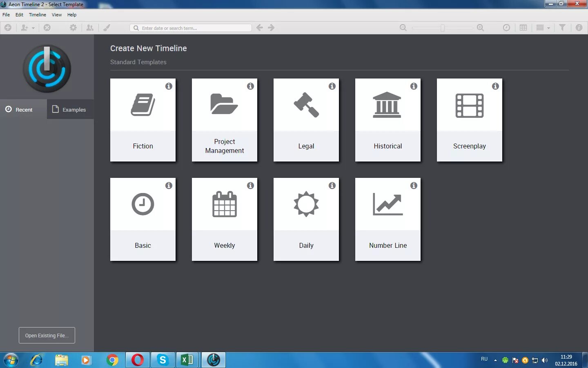Select the Project Management template
Screen dimensions: 588x368
225,120
